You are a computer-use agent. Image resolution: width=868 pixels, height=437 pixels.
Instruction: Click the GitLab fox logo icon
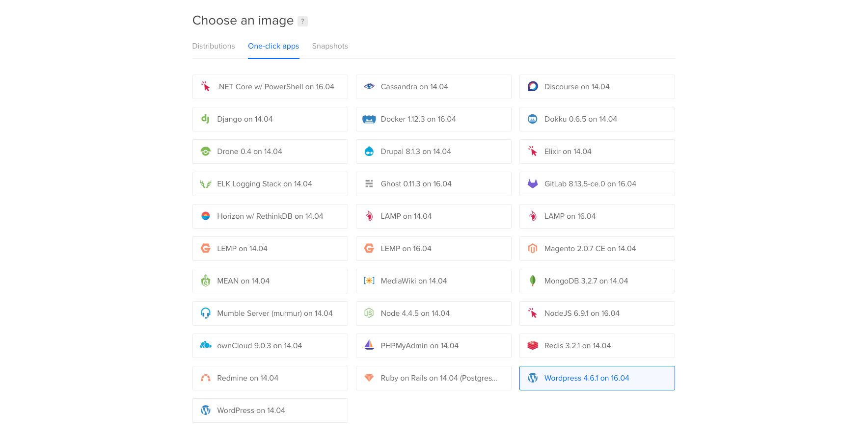(x=532, y=184)
